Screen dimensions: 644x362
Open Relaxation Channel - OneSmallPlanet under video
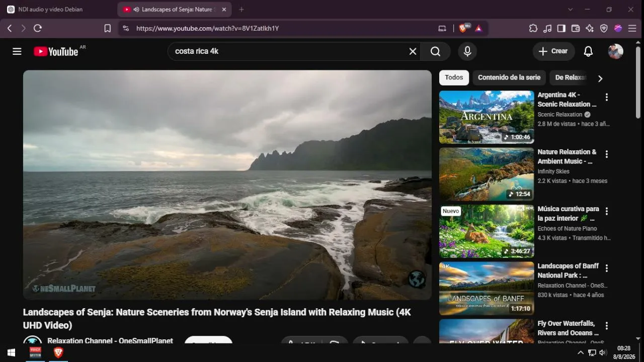click(110, 340)
